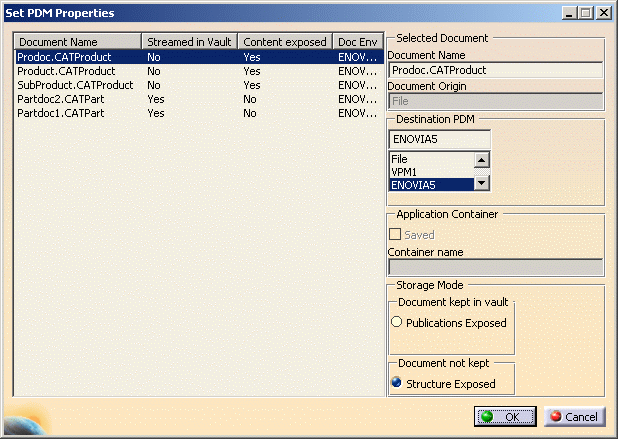The width and height of the screenshot is (618, 439).
Task: Select Partdoc1.CATPart row
Action: pyautogui.click(x=59, y=114)
